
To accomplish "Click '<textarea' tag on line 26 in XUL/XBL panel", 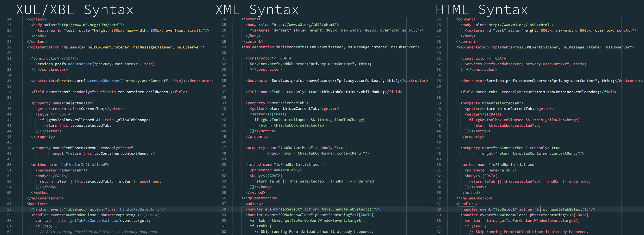I will tap(45, 31).
